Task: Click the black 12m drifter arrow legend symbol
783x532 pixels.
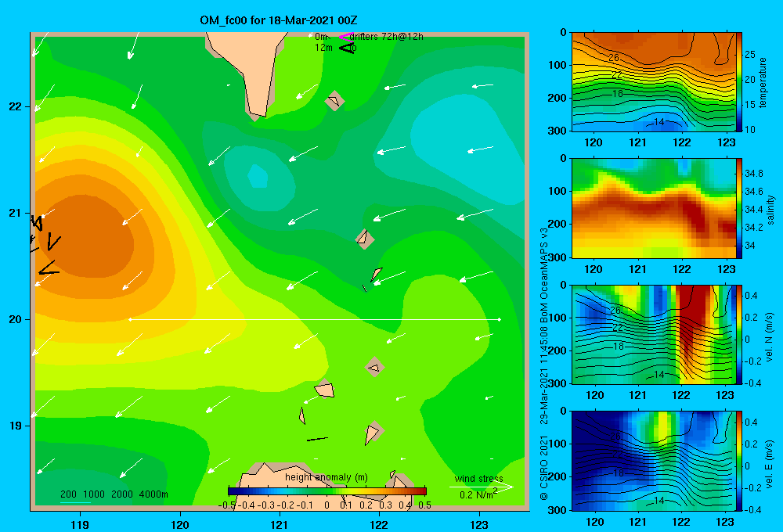Action: (346, 48)
